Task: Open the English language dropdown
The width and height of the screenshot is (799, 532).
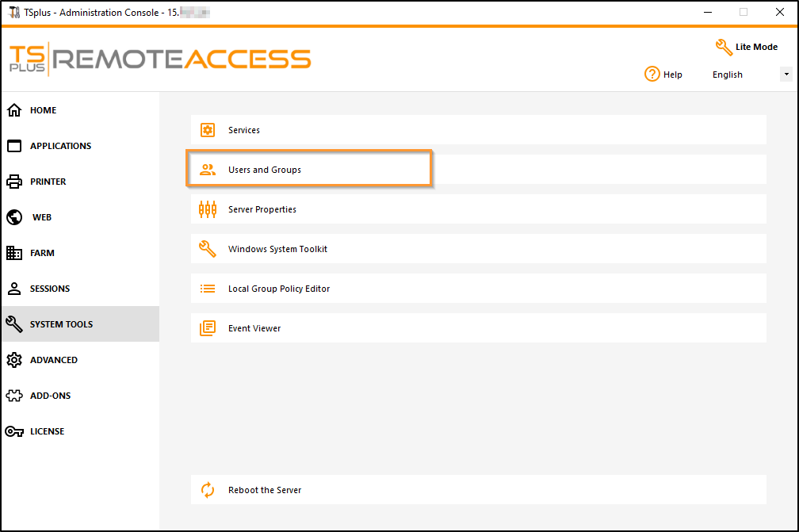Action: 785,74
